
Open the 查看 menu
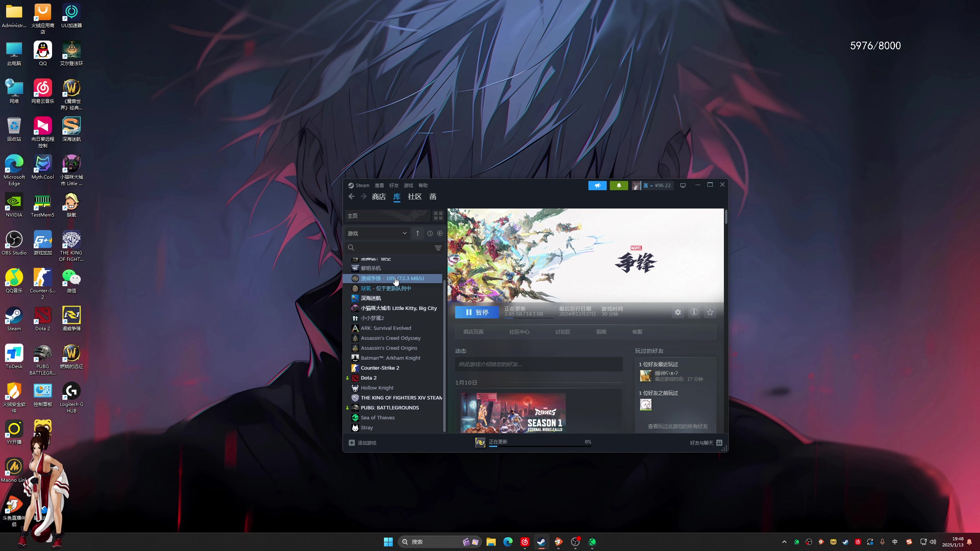tap(379, 186)
